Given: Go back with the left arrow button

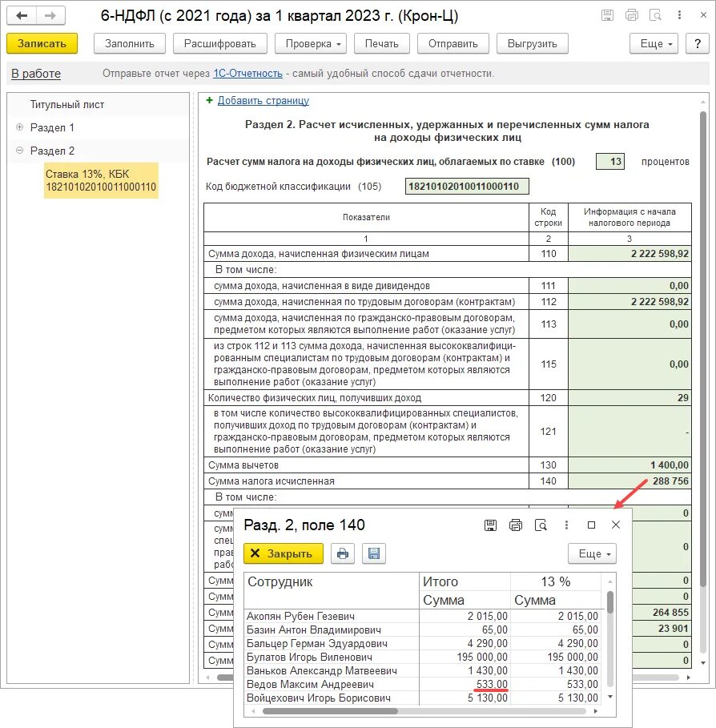Looking at the screenshot, I should [x=22, y=16].
